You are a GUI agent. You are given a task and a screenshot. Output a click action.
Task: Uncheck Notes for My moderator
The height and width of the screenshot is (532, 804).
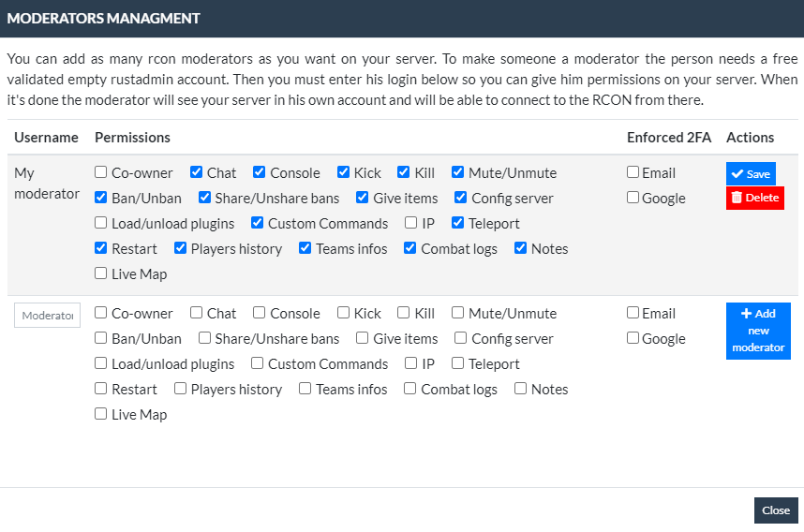(520, 248)
